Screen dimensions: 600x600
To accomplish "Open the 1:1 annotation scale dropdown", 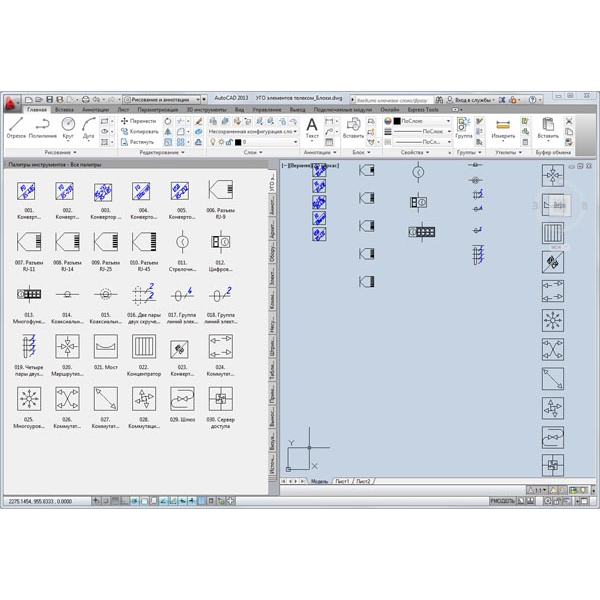I will point(538,490).
